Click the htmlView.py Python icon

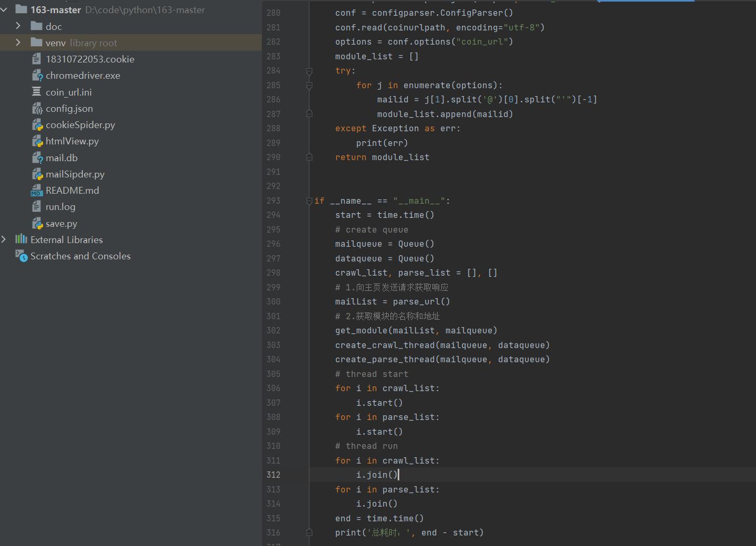click(x=37, y=141)
